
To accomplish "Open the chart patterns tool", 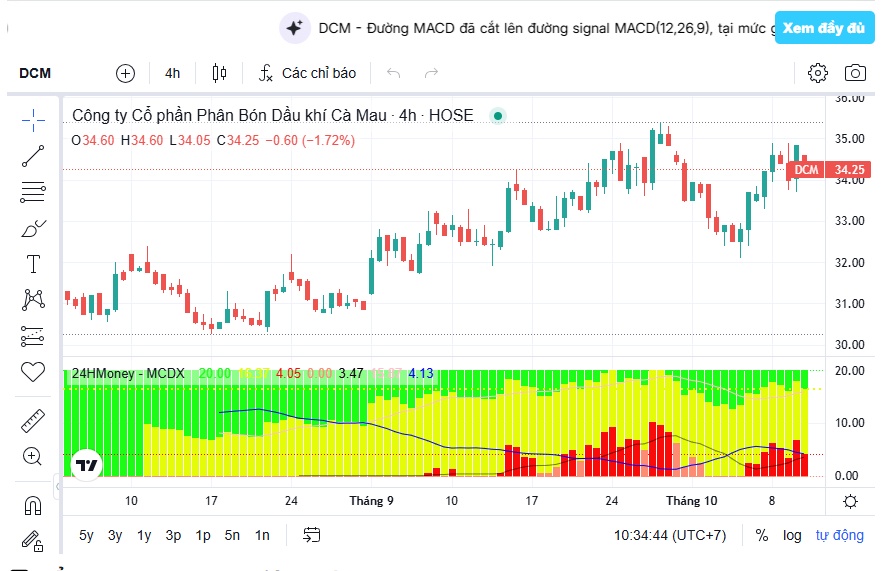I will point(33,300).
